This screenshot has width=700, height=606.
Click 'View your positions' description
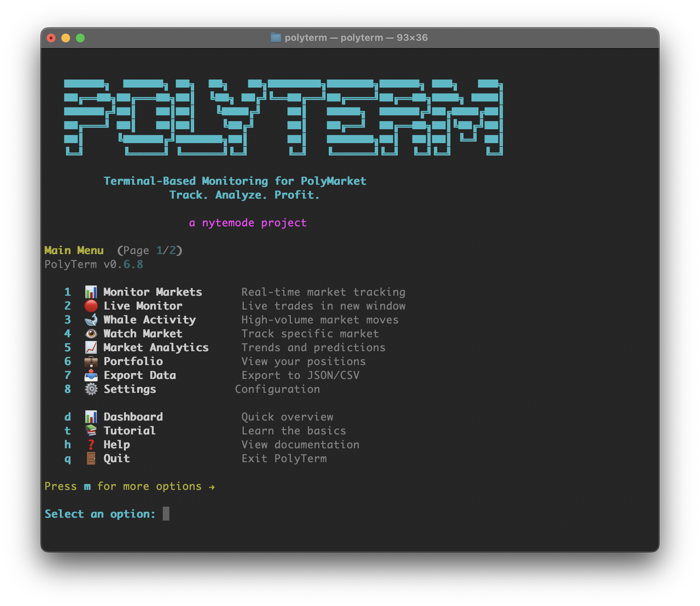click(x=304, y=361)
